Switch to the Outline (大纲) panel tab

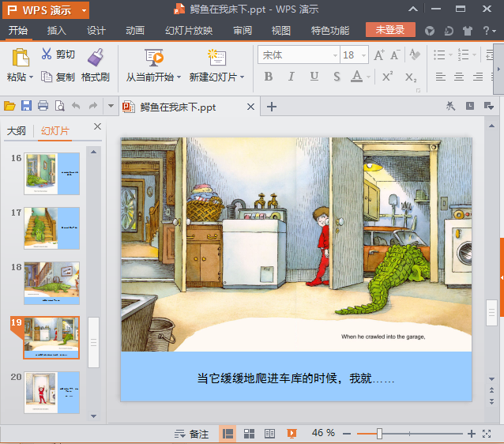(x=17, y=131)
